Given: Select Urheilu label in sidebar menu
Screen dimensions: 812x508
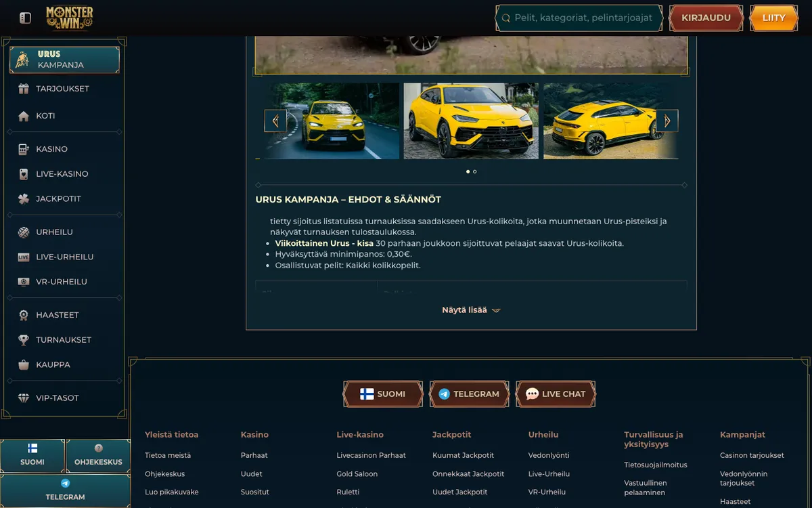Looking at the screenshot, I should point(54,232).
